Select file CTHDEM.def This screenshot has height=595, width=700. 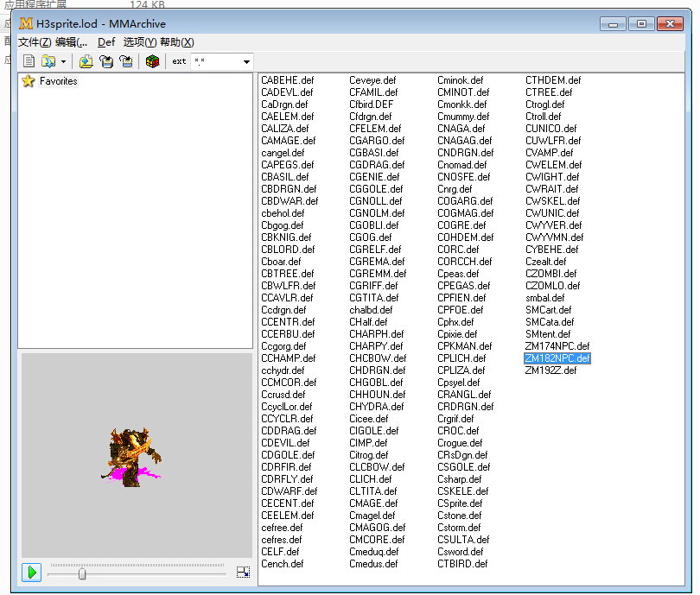click(x=553, y=80)
